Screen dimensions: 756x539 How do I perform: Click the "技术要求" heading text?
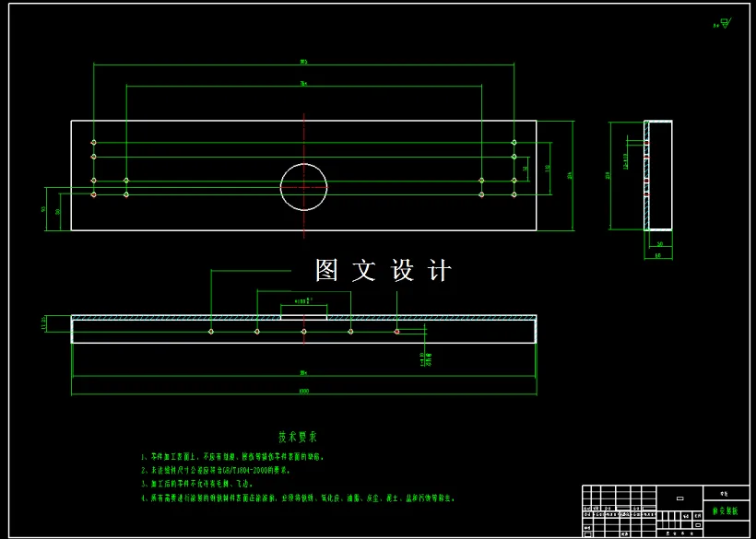[298, 437]
